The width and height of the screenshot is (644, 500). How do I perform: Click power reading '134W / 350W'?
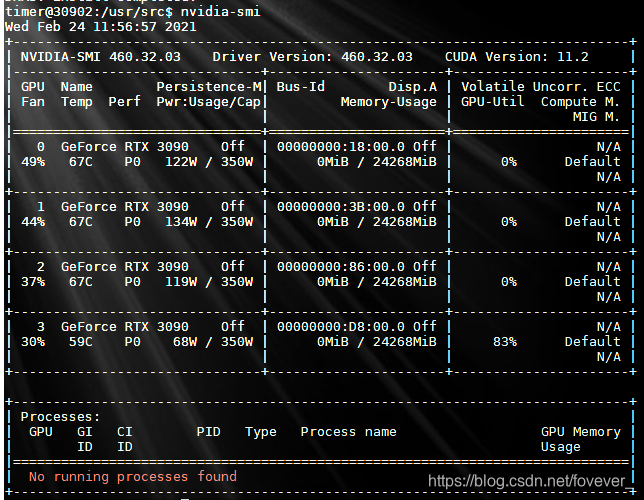pos(209,222)
